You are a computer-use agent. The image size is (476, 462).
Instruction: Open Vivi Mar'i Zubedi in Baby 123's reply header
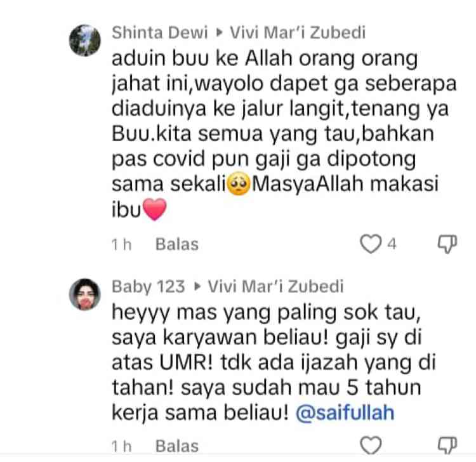click(275, 286)
